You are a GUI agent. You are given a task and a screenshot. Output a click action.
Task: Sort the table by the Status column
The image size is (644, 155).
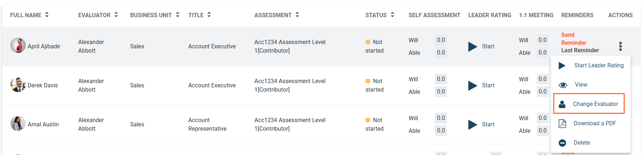pyautogui.click(x=392, y=15)
